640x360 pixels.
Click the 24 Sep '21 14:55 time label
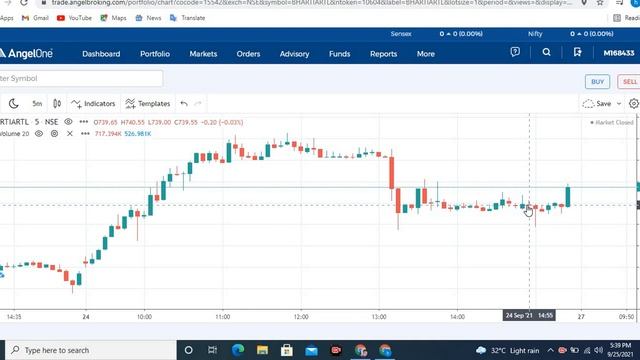529,316
